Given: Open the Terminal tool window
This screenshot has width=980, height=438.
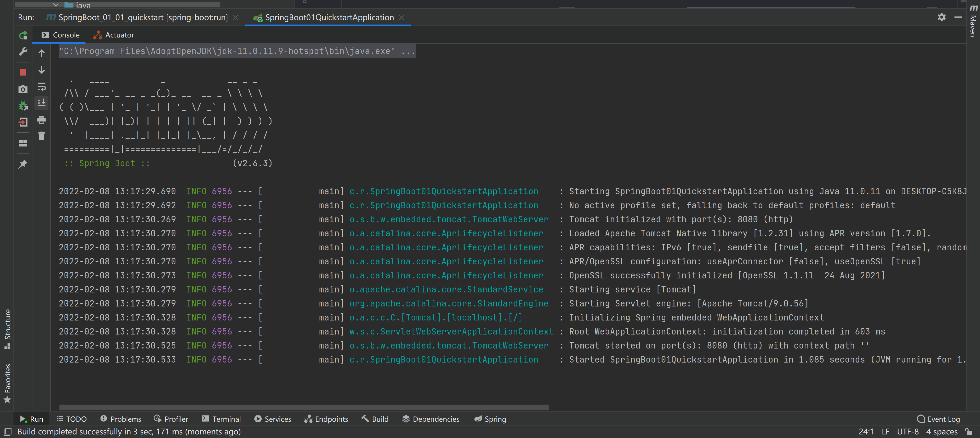Looking at the screenshot, I should point(222,419).
